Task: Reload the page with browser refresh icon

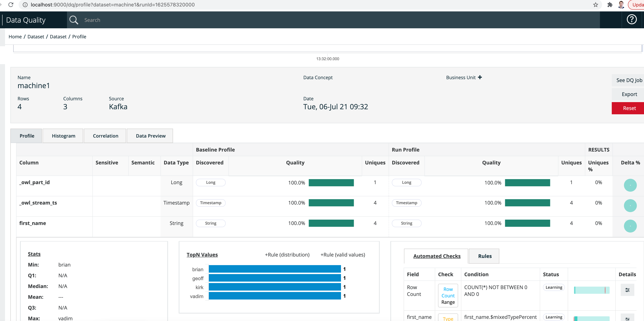Action: [11, 4]
